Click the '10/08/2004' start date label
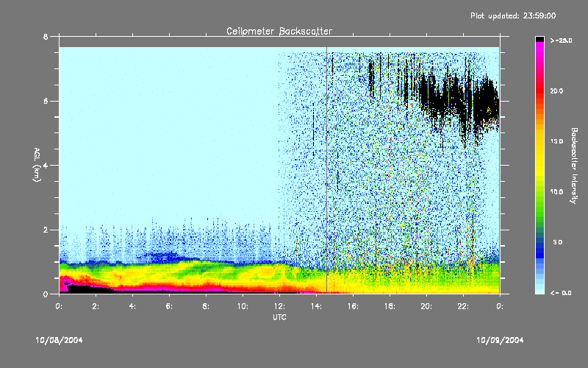Screen dimensions: 588x368 (59, 340)
